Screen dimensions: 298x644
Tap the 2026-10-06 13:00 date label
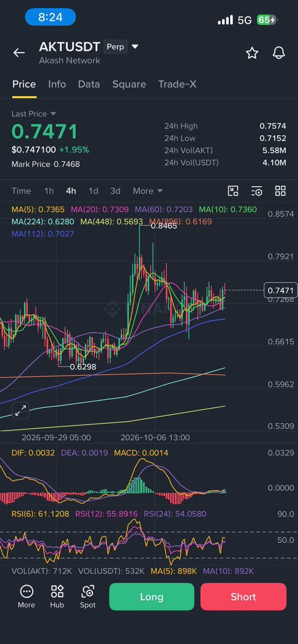tap(155, 437)
